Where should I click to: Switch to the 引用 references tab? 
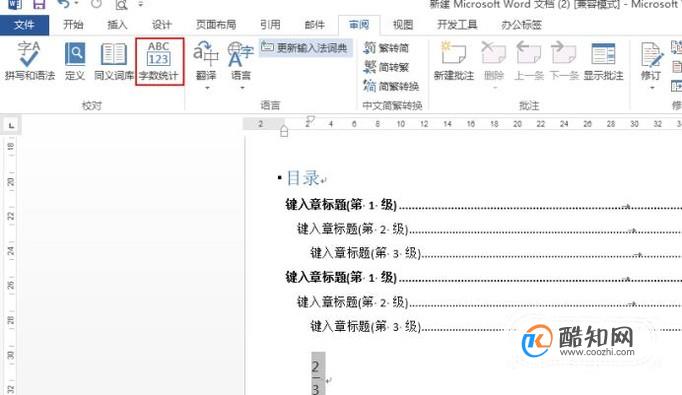click(x=270, y=25)
